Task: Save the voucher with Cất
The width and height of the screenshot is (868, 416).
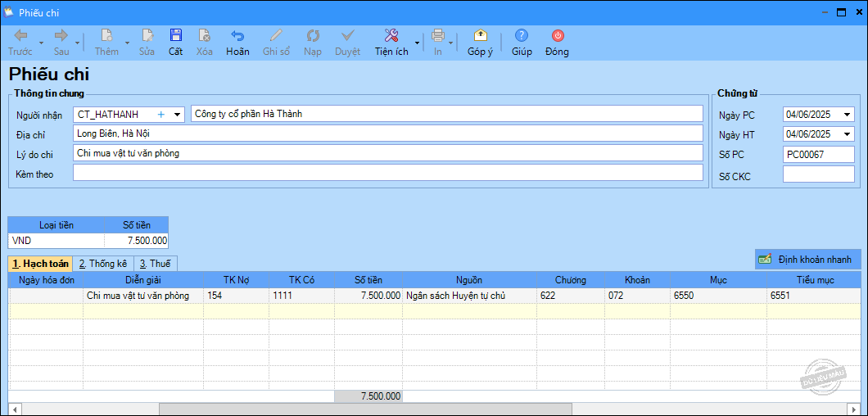Action: coord(175,43)
